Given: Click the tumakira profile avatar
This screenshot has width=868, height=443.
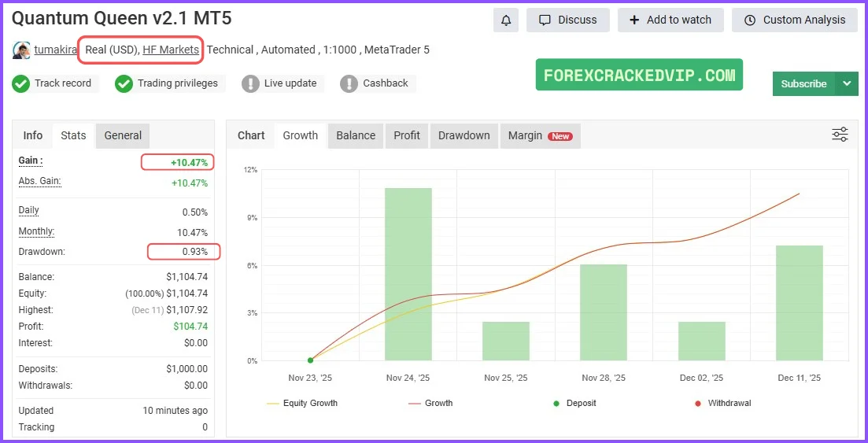Looking at the screenshot, I should point(21,50).
